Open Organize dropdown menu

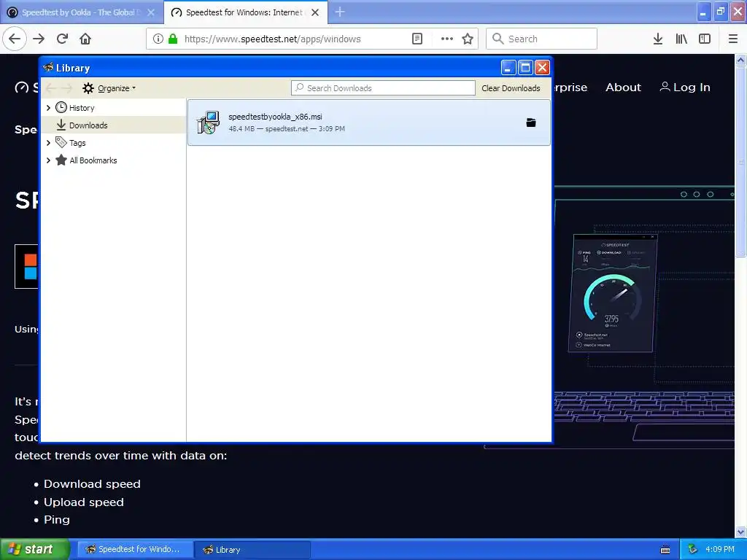click(x=109, y=88)
